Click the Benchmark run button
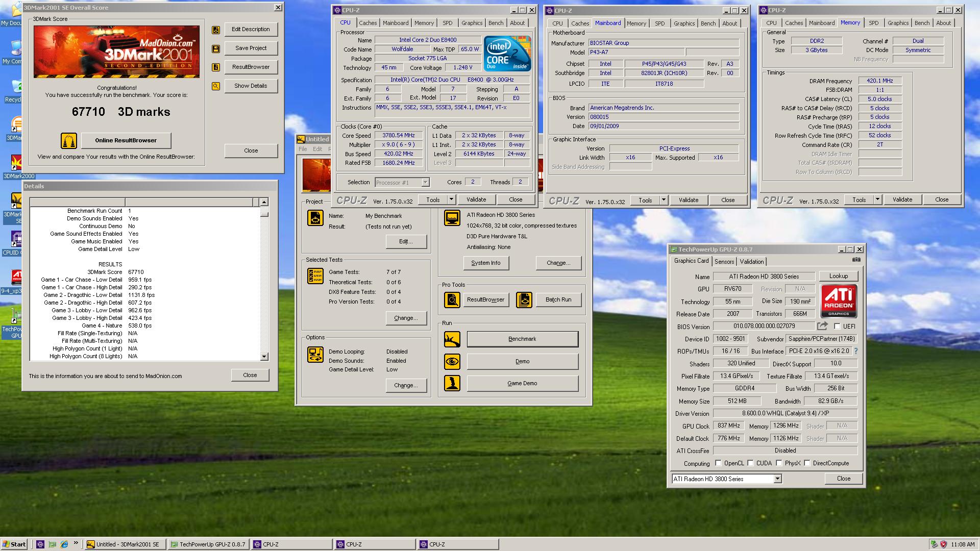980x551 pixels. [523, 339]
